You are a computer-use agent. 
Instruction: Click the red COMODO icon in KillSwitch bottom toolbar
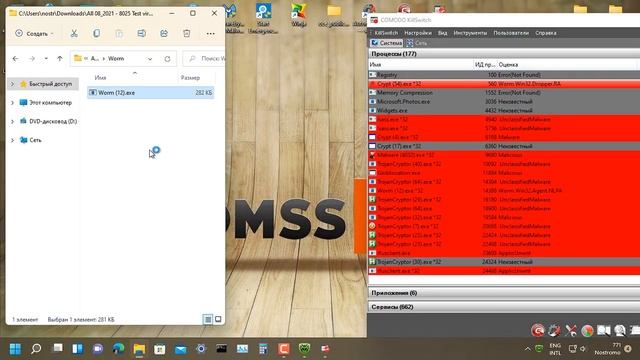[538, 330]
